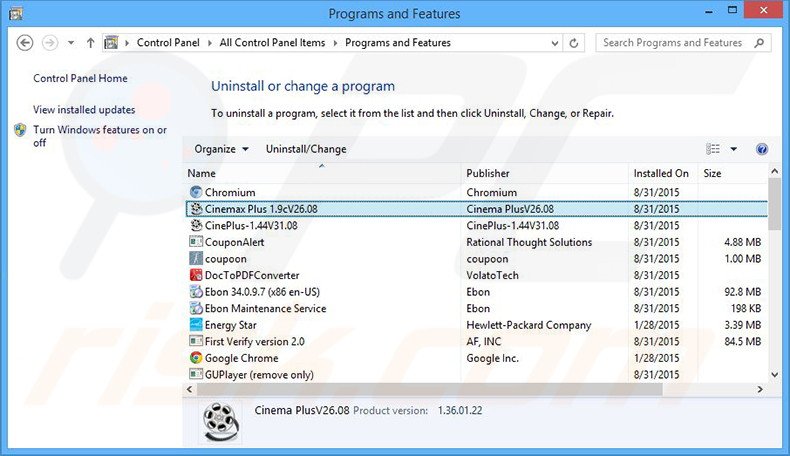The image size is (790, 456).
Task: Click Uninstall/Change in the toolbar
Action: (x=306, y=149)
